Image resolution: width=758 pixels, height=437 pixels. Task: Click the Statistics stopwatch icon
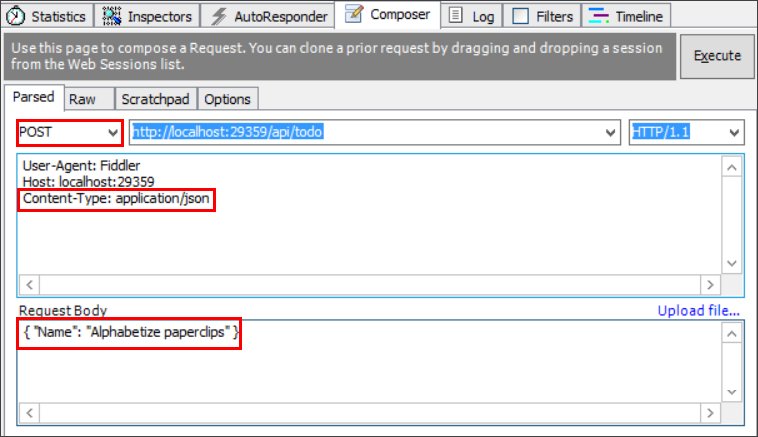(x=16, y=16)
